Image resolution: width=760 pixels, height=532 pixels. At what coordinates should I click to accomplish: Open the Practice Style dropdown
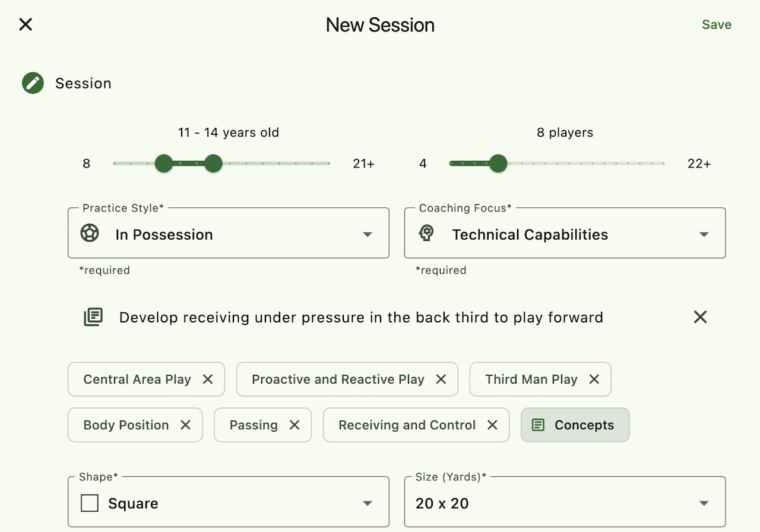(x=368, y=235)
